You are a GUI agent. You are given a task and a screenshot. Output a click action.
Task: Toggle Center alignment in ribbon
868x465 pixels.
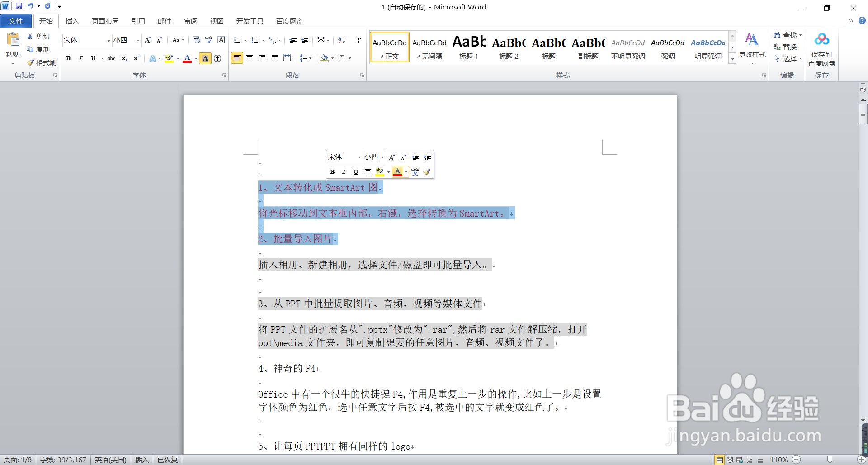point(250,58)
